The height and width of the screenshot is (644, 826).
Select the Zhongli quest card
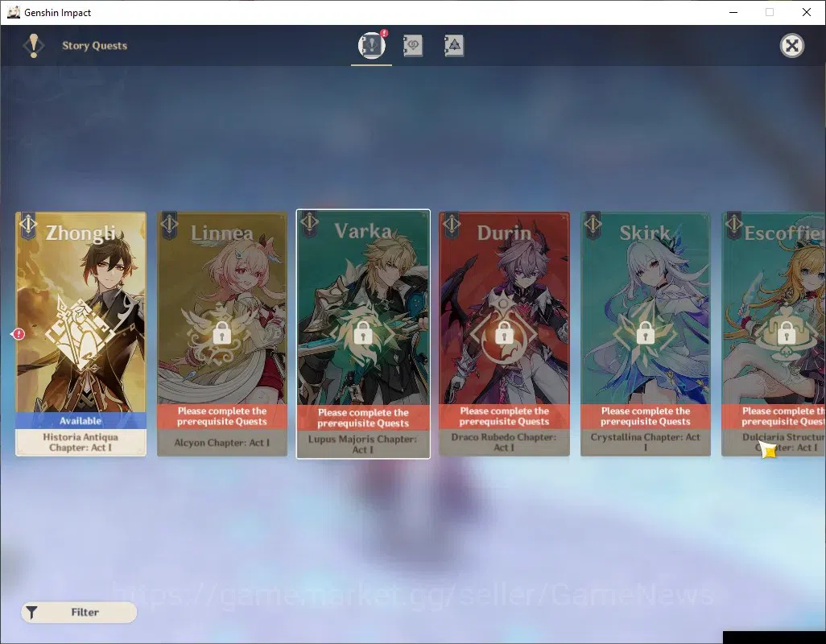pyautogui.click(x=81, y=334)
